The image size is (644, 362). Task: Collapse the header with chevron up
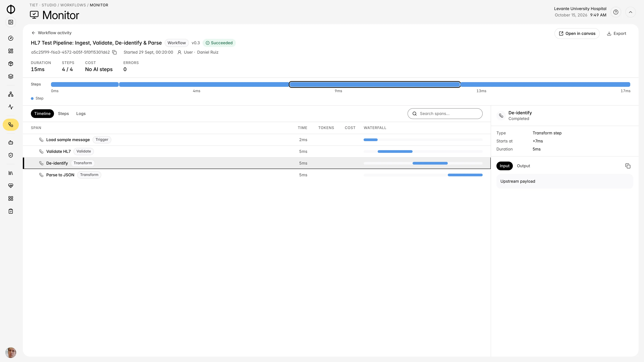[x=631, y=12]
